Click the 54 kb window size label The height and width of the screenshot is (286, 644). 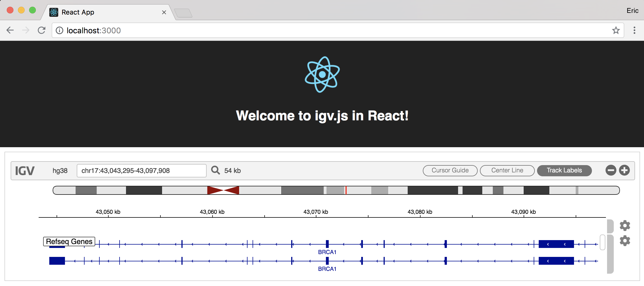click(x=232, y=171)
